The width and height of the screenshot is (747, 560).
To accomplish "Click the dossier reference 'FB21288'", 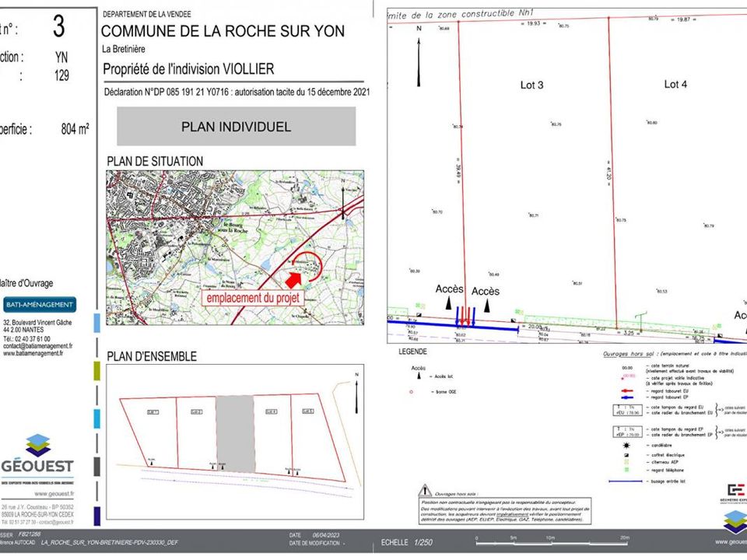I will point(30,535).
